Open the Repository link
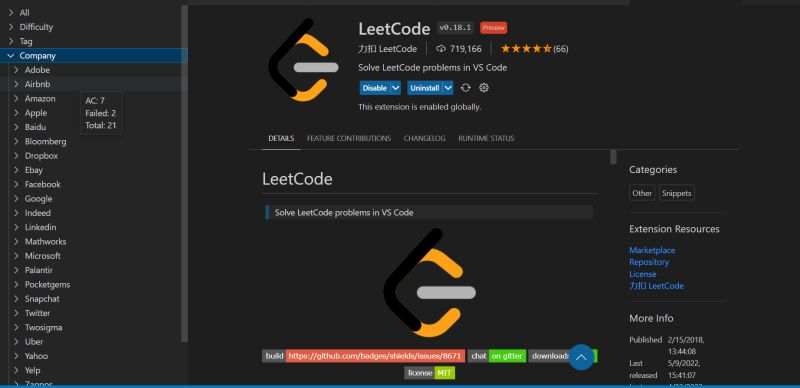800x388 pixels. coord(649,262)
